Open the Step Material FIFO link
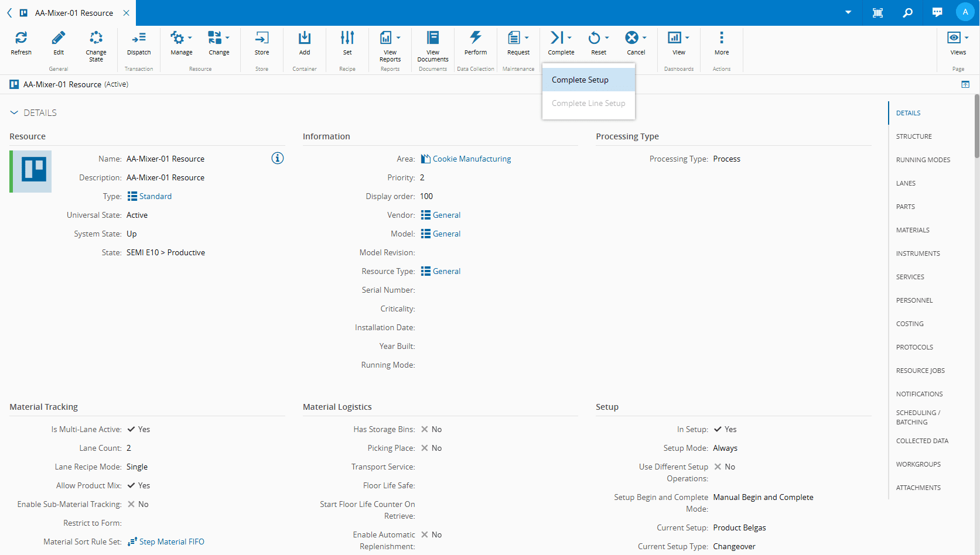This screenshot has height=555, width=980. [172, 542]
